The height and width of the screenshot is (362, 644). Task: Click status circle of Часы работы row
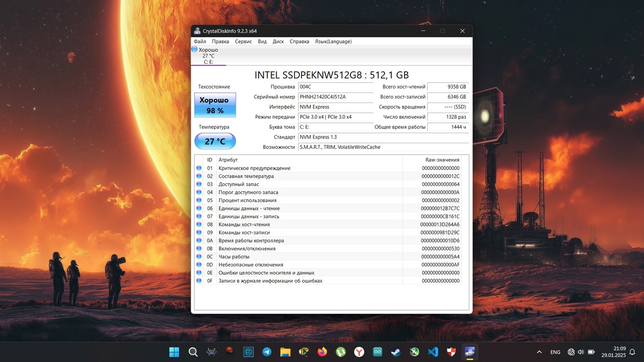pyautogui.click(x=199, y=256)
